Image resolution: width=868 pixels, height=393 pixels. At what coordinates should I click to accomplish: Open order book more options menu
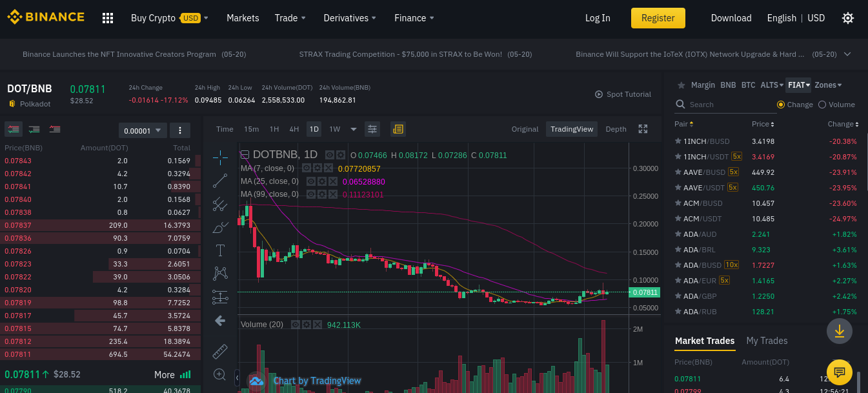tap(179, 130)
